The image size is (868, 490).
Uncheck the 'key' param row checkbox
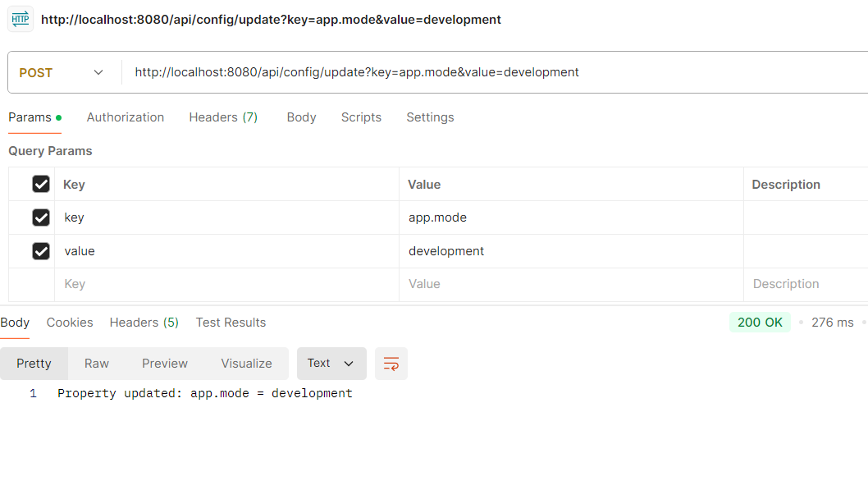coord(41,218)
